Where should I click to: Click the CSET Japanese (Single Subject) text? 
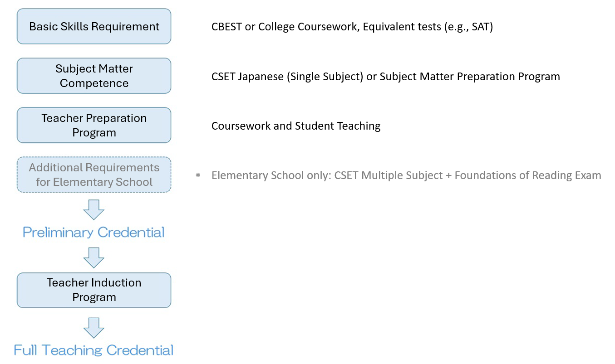(x=287, y=77)
